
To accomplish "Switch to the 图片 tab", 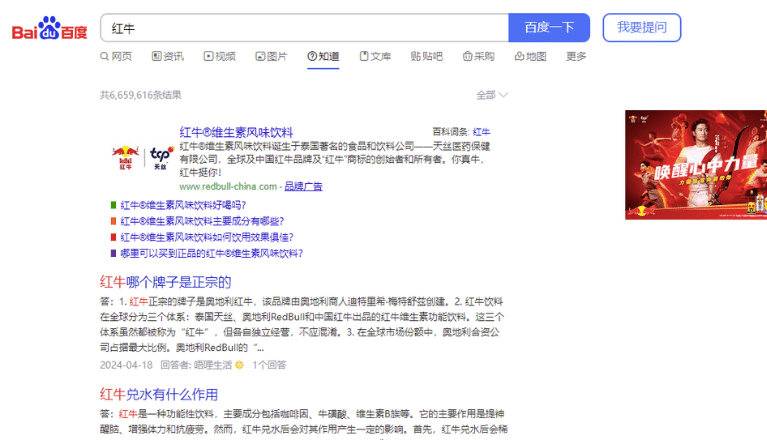I will point(271,56).
